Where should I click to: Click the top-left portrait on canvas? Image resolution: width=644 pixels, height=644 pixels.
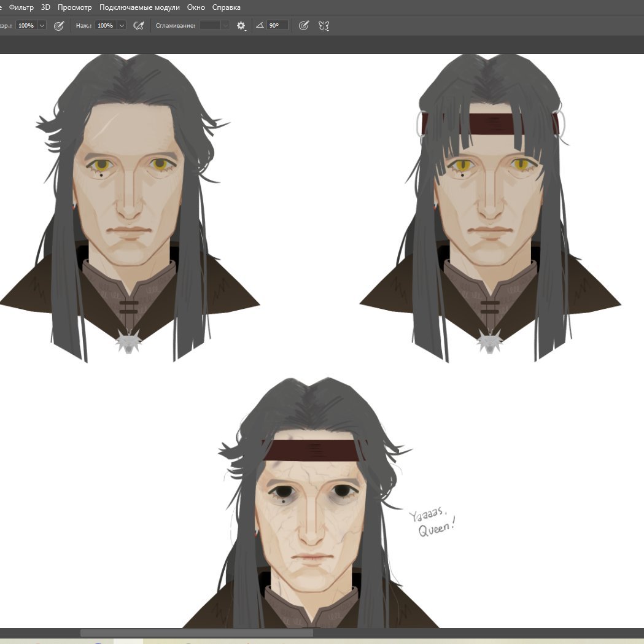129,208
